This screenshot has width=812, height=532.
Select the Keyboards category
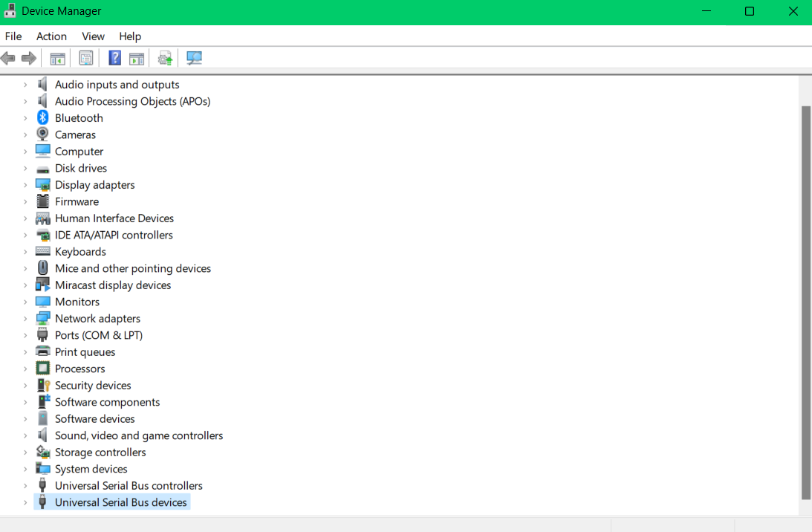coord(80,252)
